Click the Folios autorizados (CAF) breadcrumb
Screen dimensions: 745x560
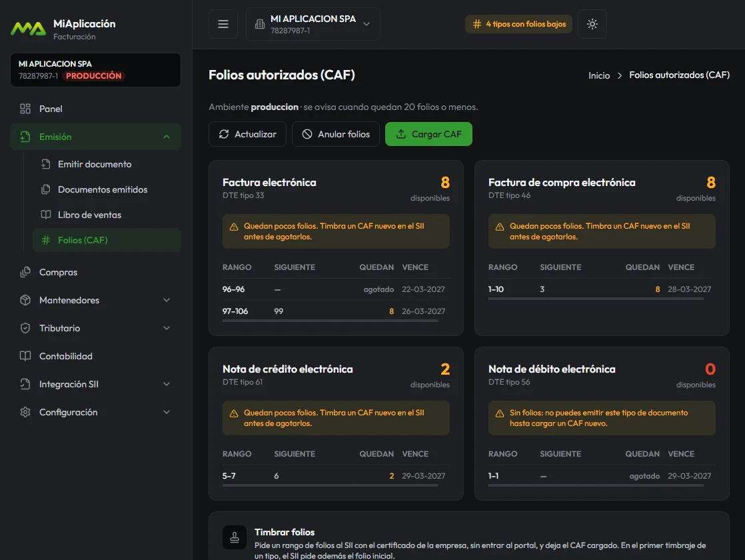pyautogui.click(x=680, y=75)
